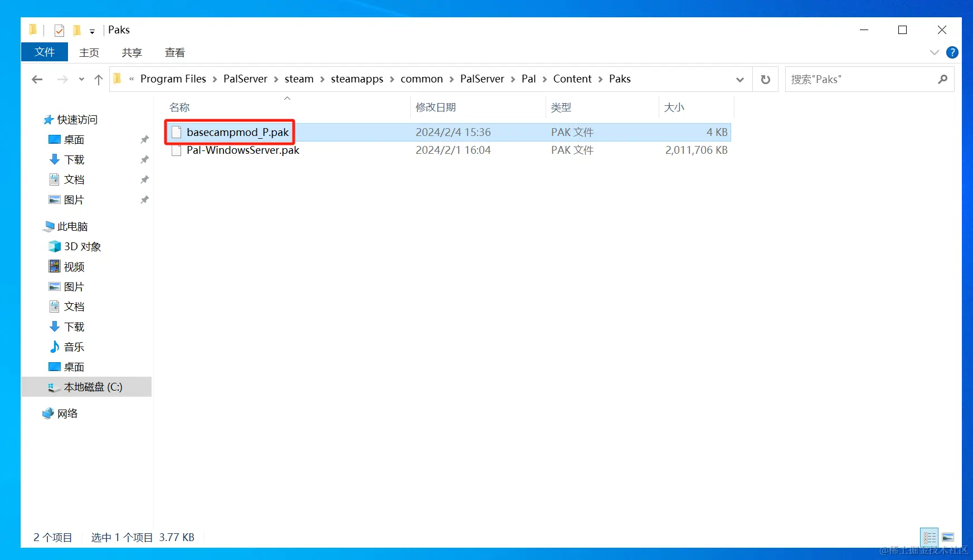Image resolution: width=973 pixels, height=560 pixels.
Task: Click the New Folder quick access icon
Action: pyautogui.click(x=77, y=30)
